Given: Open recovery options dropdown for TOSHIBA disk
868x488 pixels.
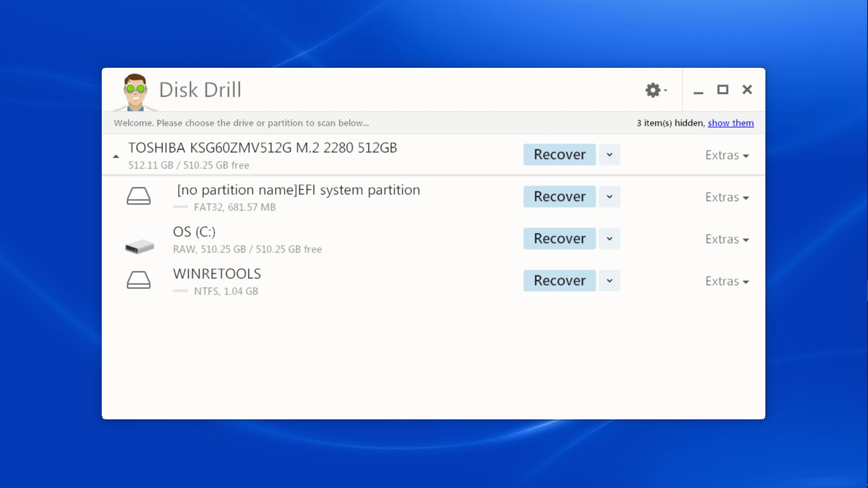Looking at the screenshot, I should tap(609, 155).
